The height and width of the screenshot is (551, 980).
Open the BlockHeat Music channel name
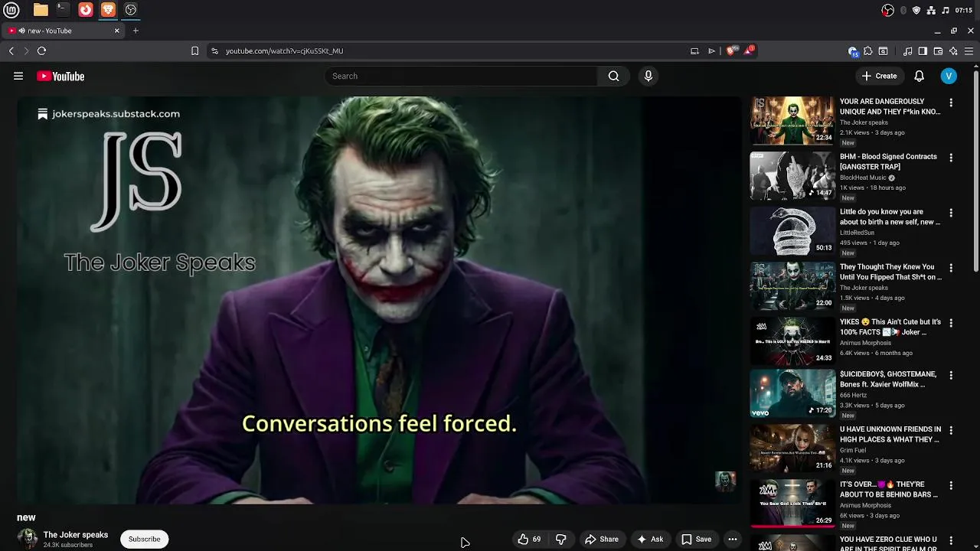click(863, 178)
